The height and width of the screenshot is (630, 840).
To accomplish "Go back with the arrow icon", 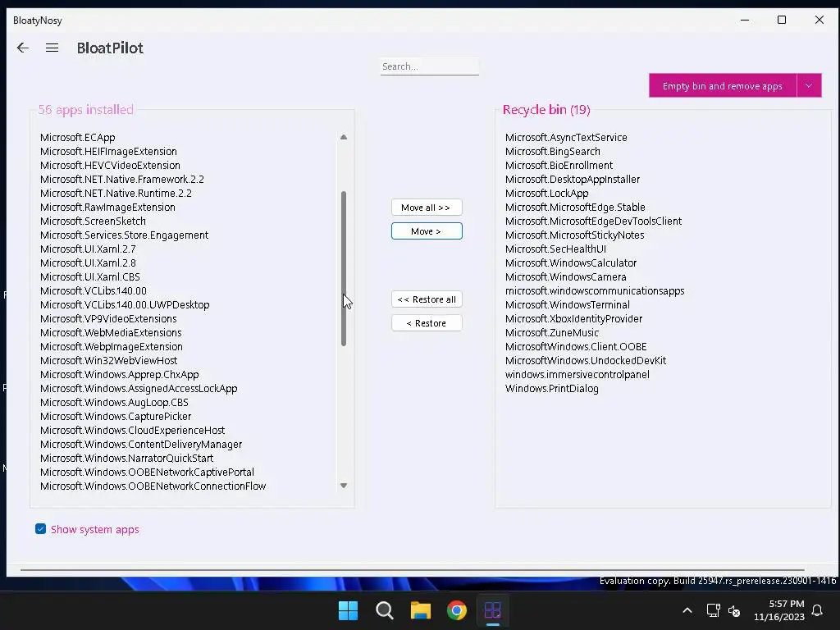I will tap(22, 48).
